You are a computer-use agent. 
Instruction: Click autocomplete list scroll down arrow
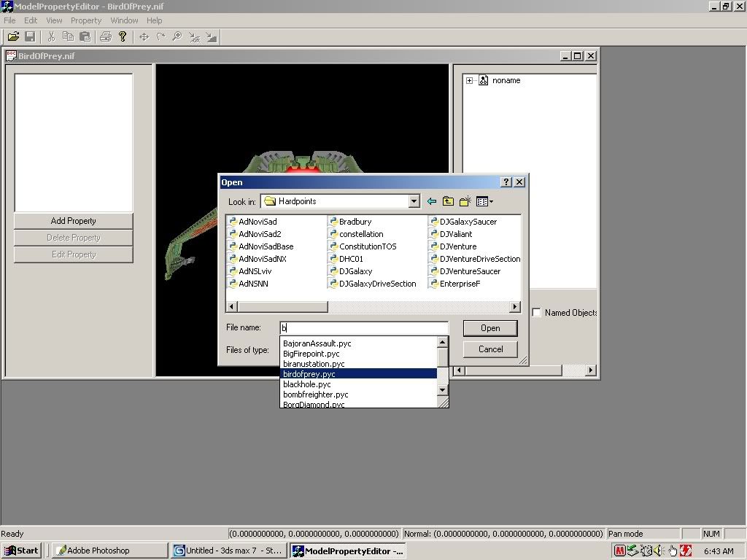click(x=443, y=390)
